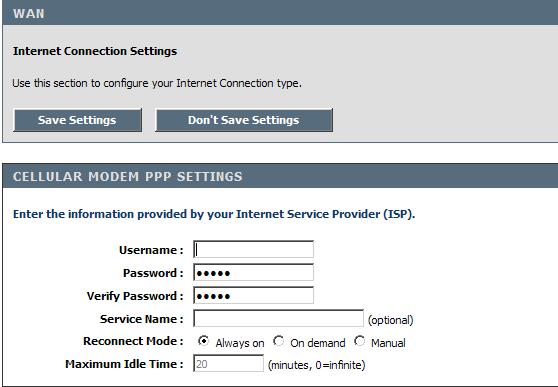Viewport: 558px width, 387px height.
Task: Focus the Service Name text box
Action: 278,318
